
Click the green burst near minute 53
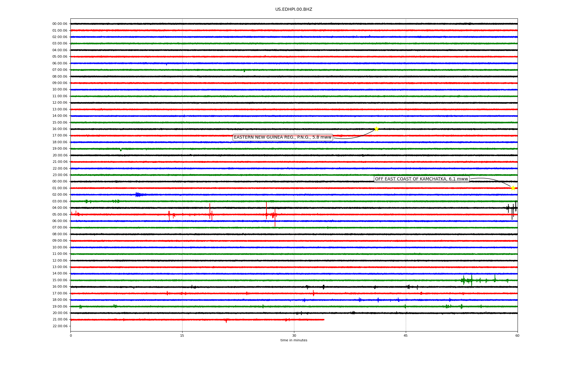pos(467,280)
